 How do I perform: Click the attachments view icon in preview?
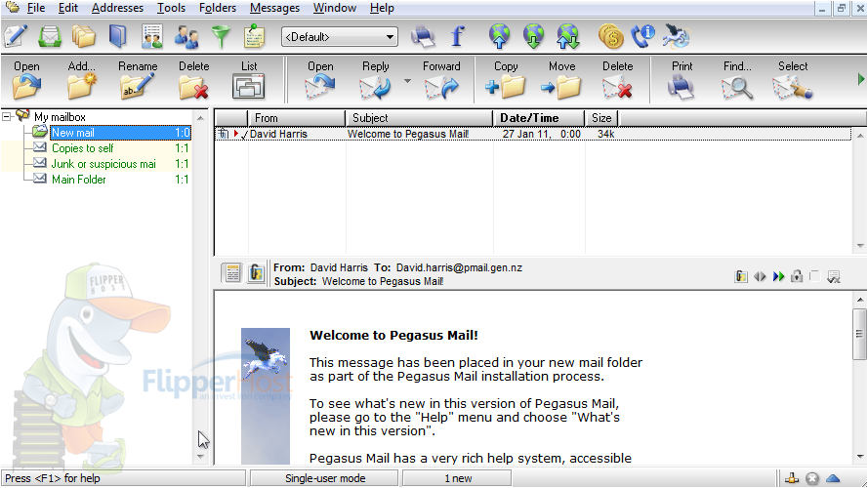coord(256,272)
